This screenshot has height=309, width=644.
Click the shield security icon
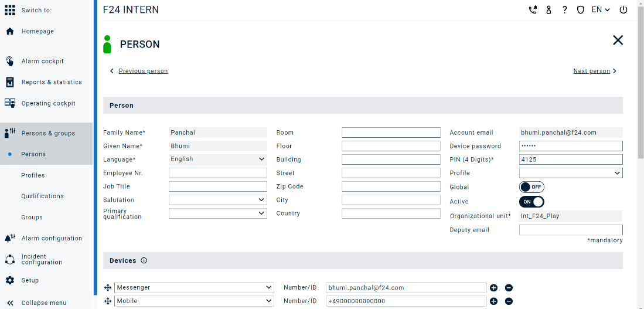tap(580, 10)
